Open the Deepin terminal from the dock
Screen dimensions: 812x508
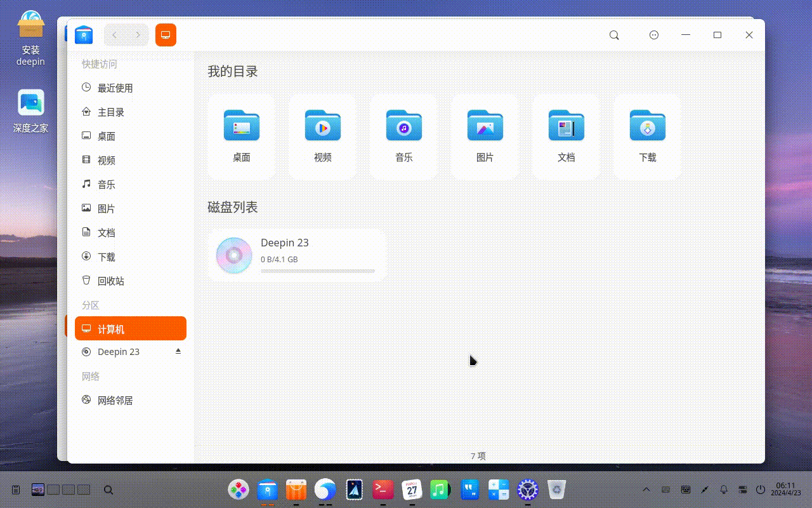point(382,490)
